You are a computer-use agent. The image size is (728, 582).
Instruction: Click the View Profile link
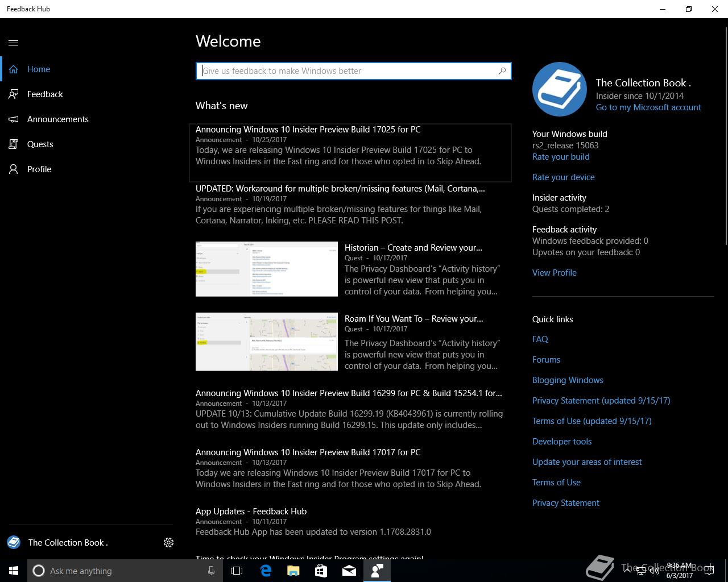[x=555, y=273]
